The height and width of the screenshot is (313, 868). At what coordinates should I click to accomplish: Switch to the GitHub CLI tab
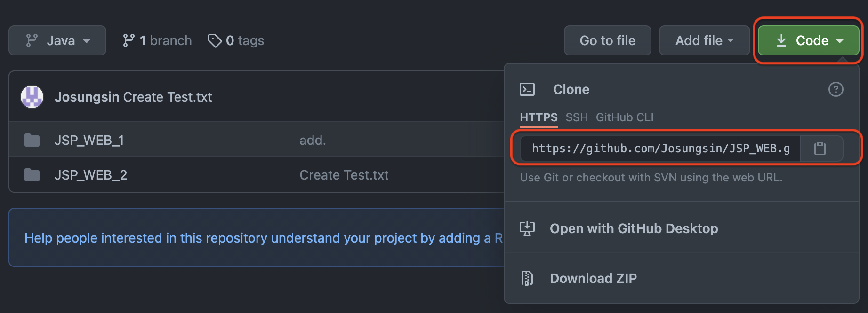pos(625,117)
